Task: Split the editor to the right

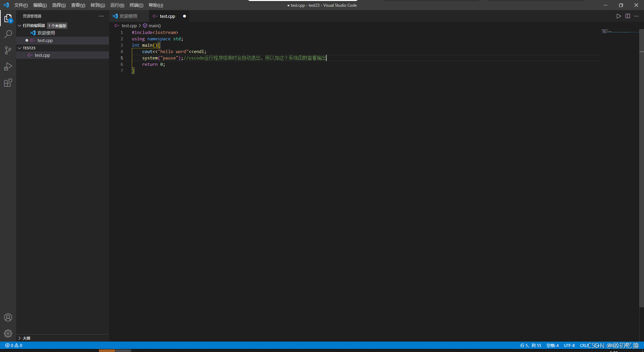Action: (x=628, y=16)
